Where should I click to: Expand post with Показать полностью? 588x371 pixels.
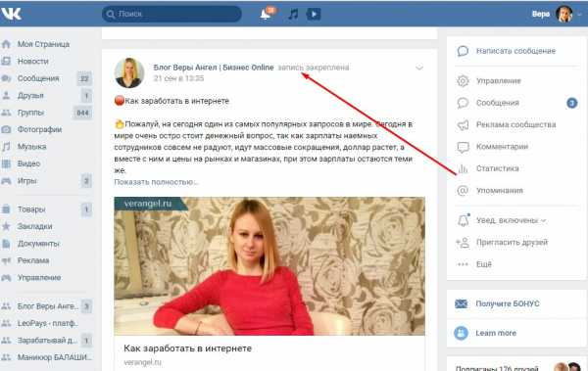tap(156, 182)
